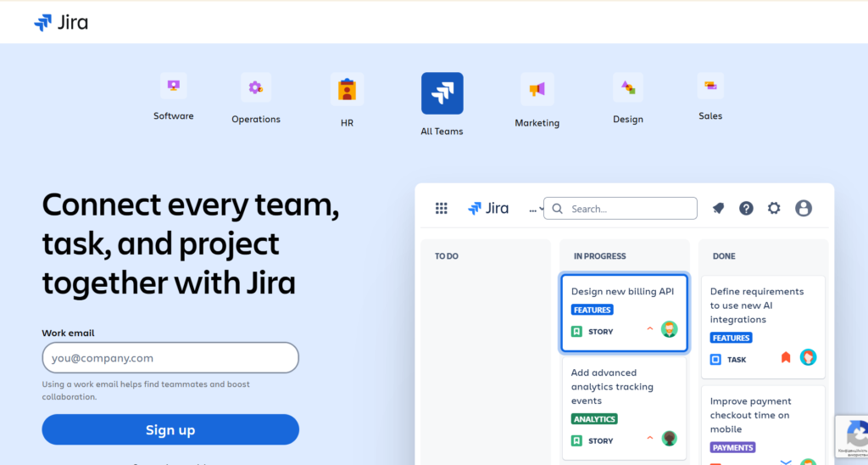The image size is (868, 465).
Task: Switch to the Sales tab label
Action: (x=710, y=116)
